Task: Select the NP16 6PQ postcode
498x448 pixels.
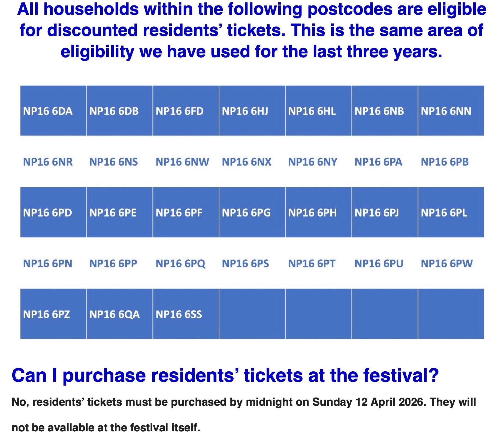Action: 180,264
